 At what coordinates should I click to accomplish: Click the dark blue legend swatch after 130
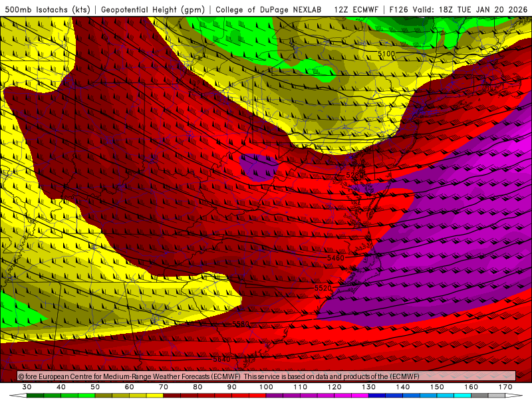click(377, 396)
